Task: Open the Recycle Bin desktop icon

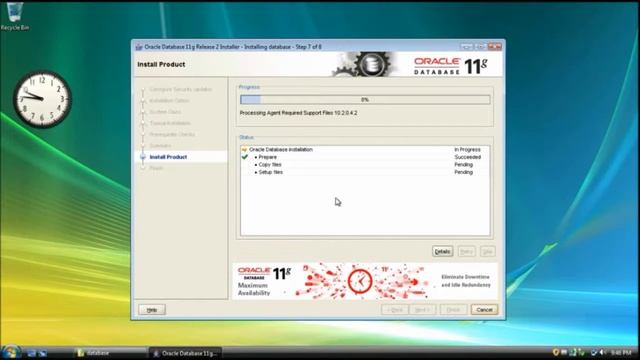Action: pyautogui.click(x=15, y=16)
